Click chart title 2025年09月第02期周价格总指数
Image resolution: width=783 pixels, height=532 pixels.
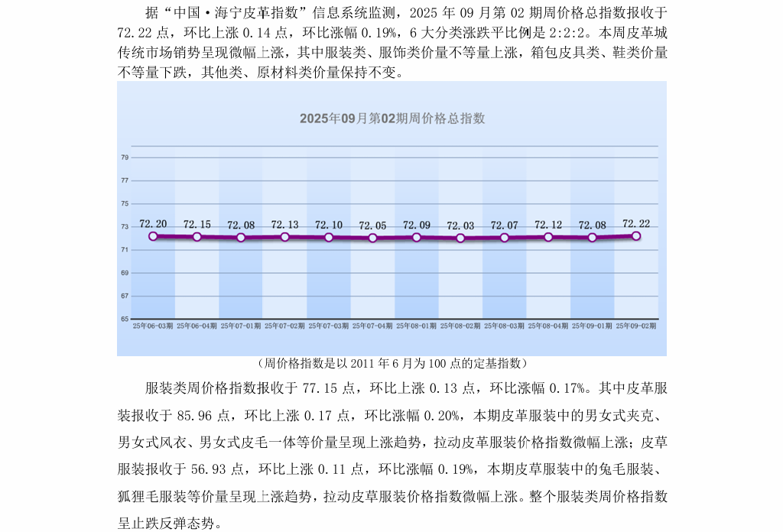point(391,118)
